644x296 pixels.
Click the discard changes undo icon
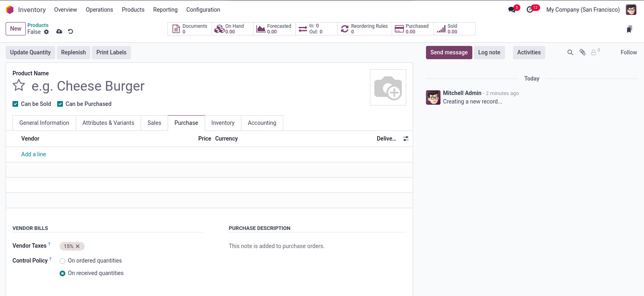(x=71, y=31)
